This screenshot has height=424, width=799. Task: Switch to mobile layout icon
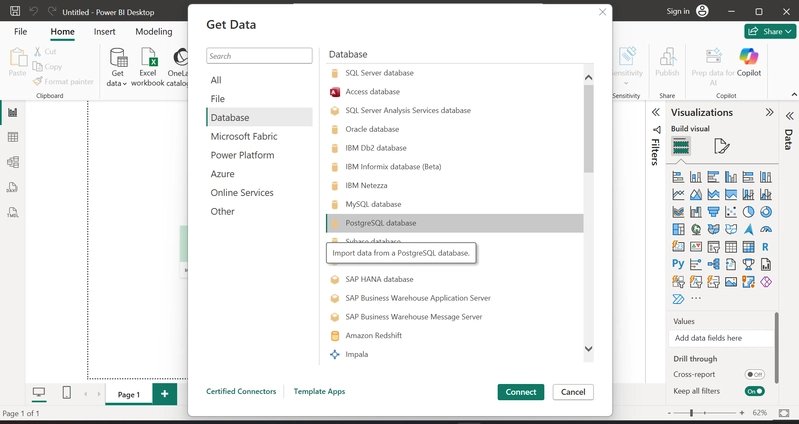click(66, 392)
